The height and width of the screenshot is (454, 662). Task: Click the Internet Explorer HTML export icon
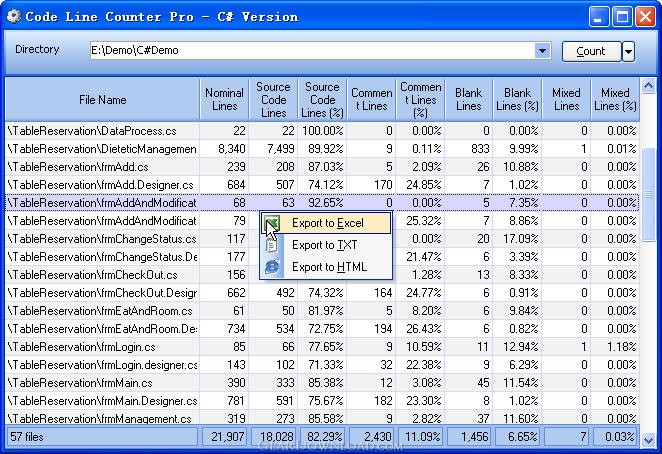pyautogui.click(x=272, y=267)
